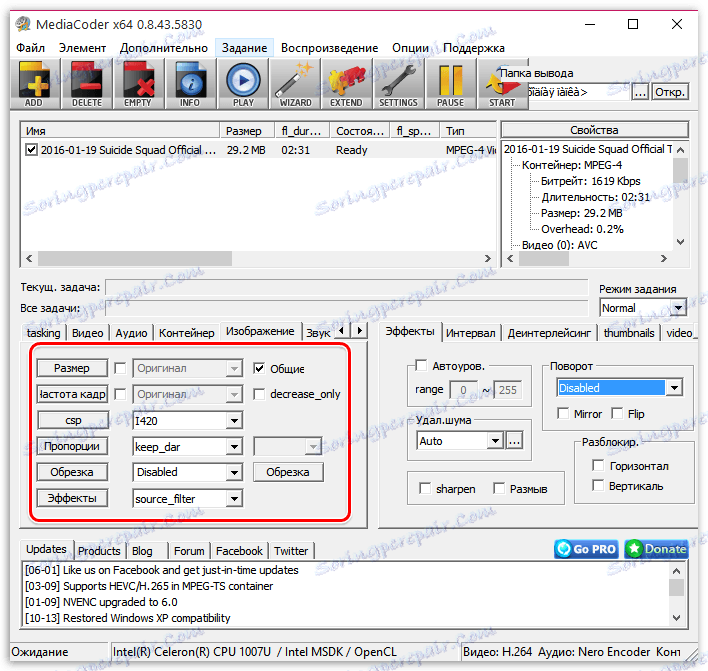Image resolution: width=708 pixels, height=671 pixels.
Task: Click the csp button
Action: click(x=72, y=420)
